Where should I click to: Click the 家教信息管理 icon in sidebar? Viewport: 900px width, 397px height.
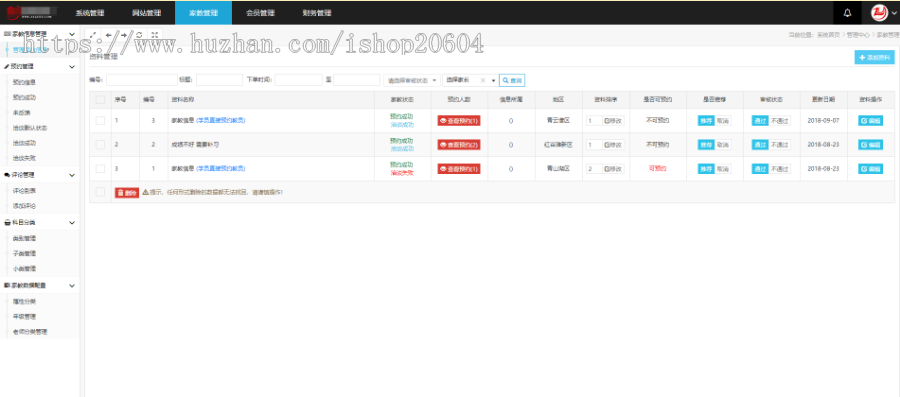tap(7, 34)
